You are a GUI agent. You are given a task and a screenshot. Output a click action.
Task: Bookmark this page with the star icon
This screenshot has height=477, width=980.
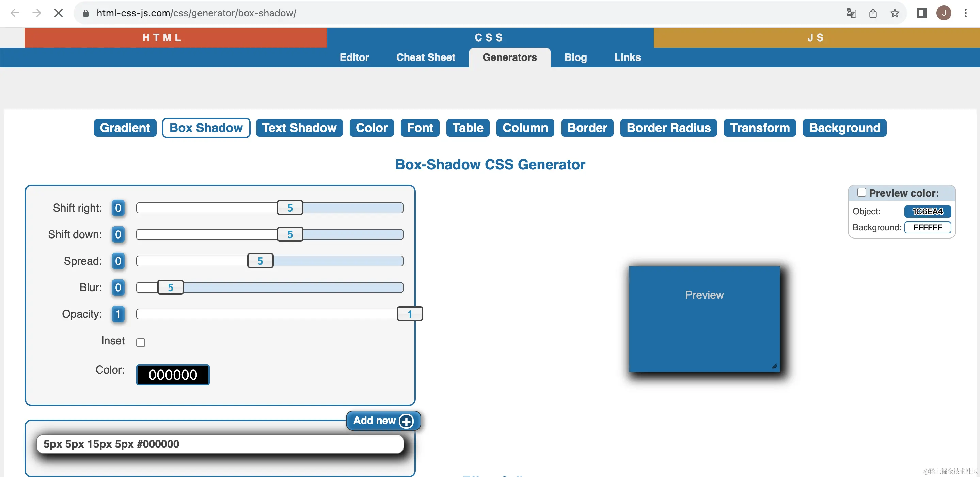(x=895, y=13)
